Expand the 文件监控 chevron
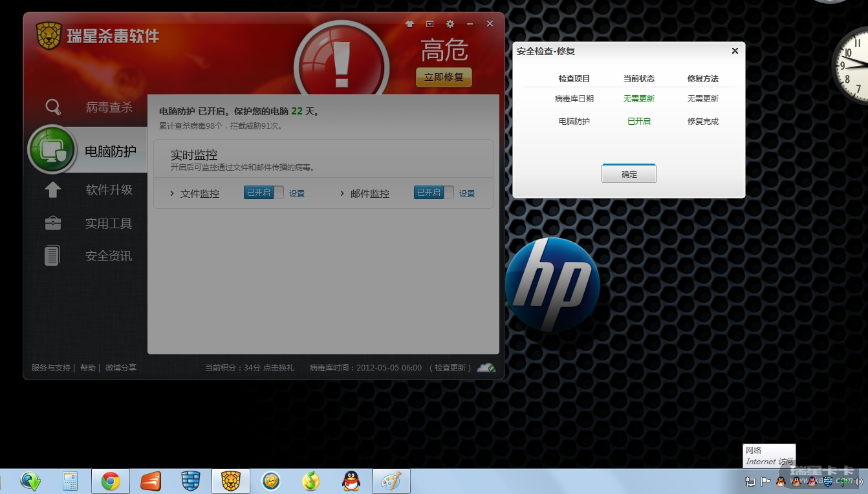 tap(172, 193)
